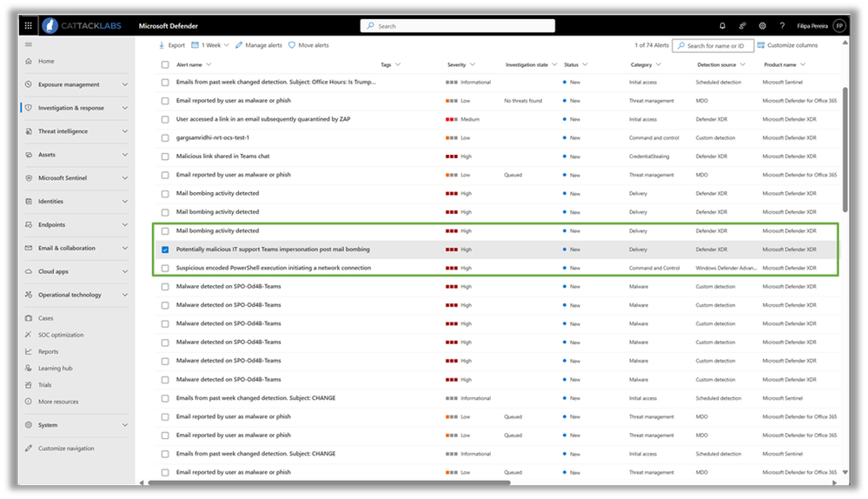
Task: Uncheck Potentially malicious IT support Teams impersonation alert
Action: coord(165,249)
